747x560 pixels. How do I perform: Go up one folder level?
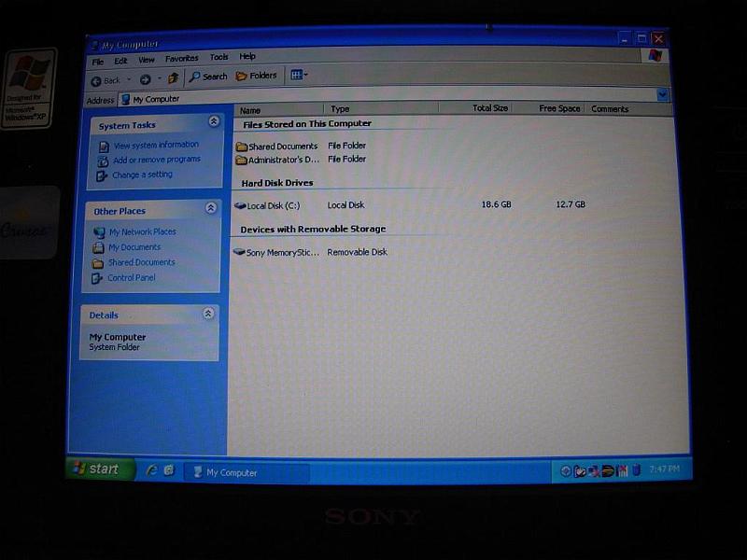tap(174, 78)
